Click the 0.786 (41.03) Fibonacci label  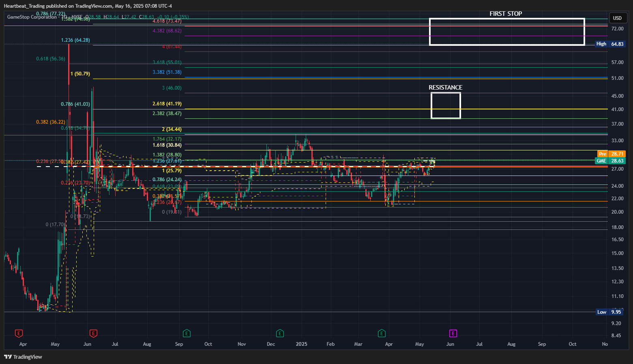[x=75, y=104]
